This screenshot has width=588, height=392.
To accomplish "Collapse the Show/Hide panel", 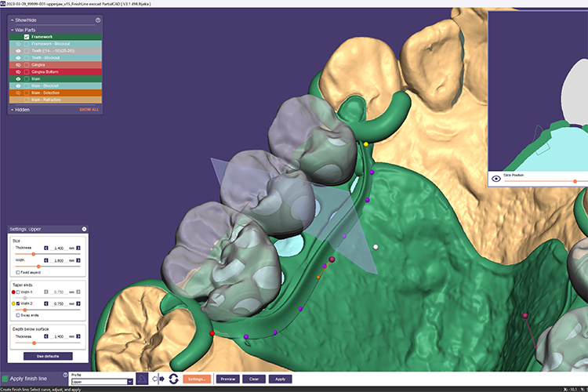I will coord(12,20).
